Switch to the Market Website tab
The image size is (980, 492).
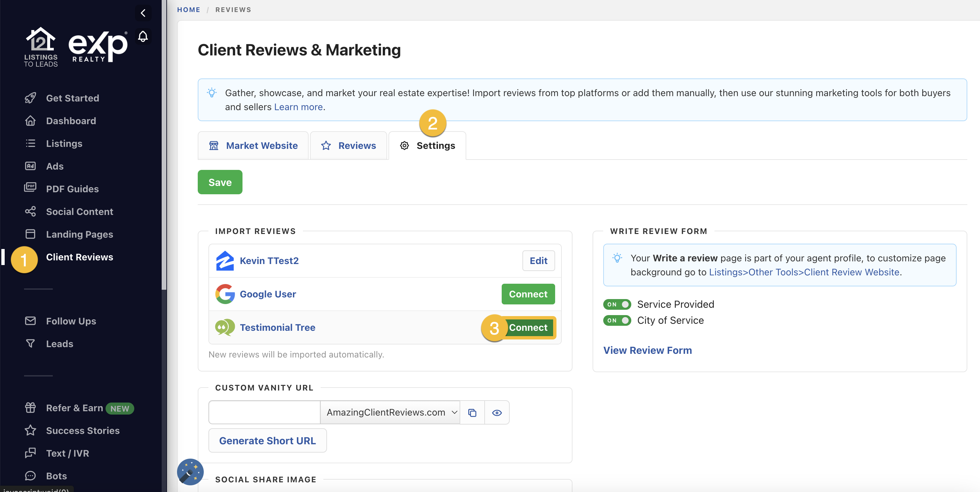coord(254,146)
